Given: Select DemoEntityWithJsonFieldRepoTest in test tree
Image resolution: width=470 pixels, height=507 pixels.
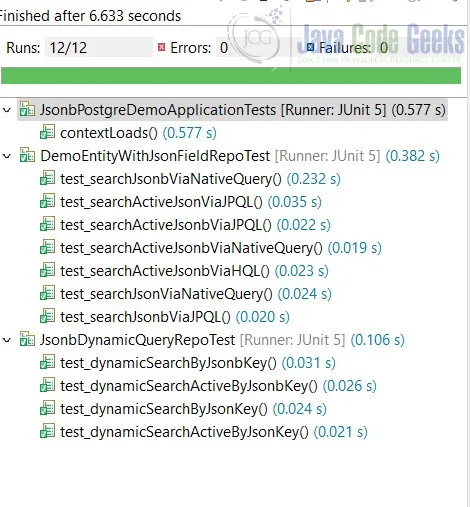Looking at the screenshot, I should point(240,156).
